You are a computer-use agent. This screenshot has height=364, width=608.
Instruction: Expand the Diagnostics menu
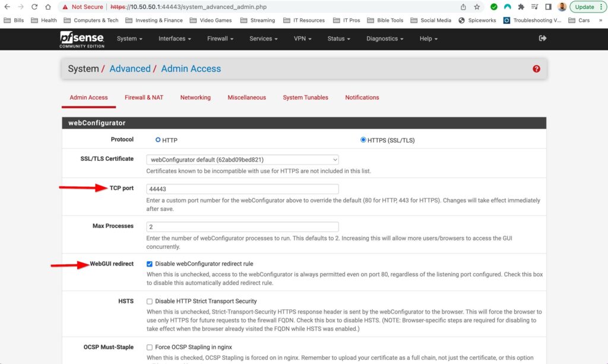tap(385, 39)
